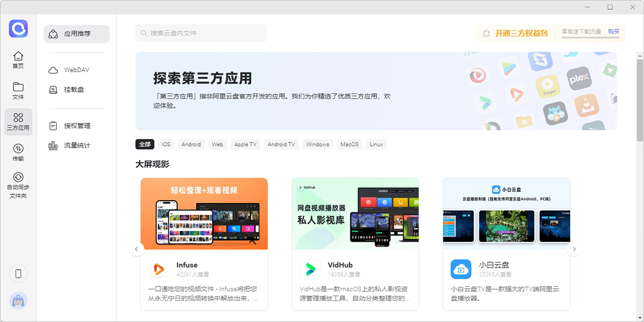Screen dimensions: 644x322
Task: Open the WebDAV menu item
Action: (77, 70)
